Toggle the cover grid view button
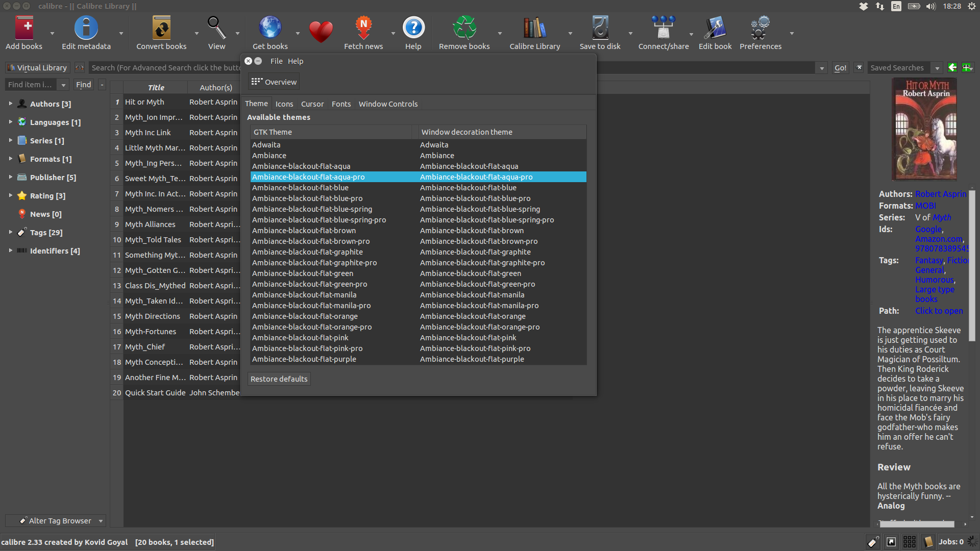The width and height of the screenshot is (980, 551). pyautogui.click(x=909, y=542)
